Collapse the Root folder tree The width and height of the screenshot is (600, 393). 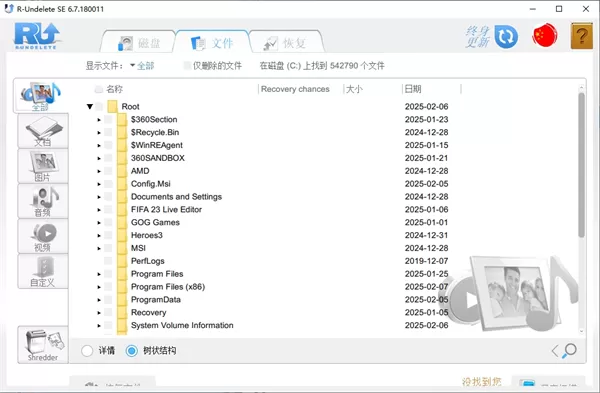click(90, 106)
